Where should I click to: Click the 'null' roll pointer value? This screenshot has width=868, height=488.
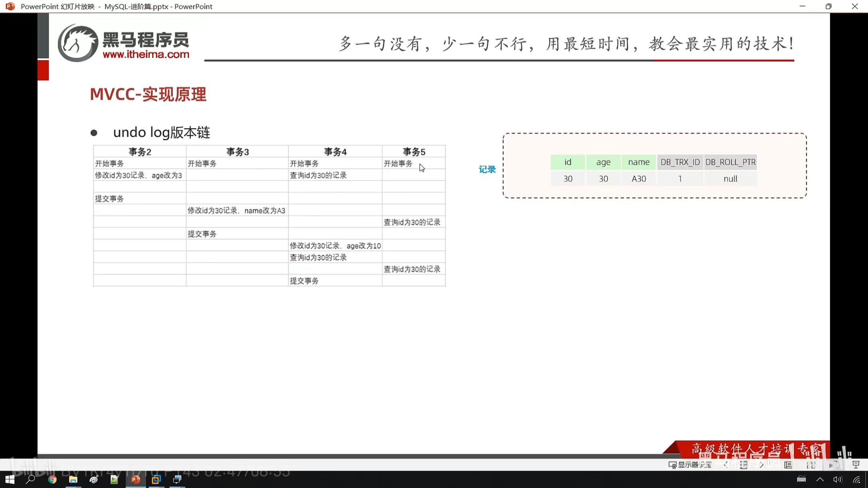tap(730, 179)
